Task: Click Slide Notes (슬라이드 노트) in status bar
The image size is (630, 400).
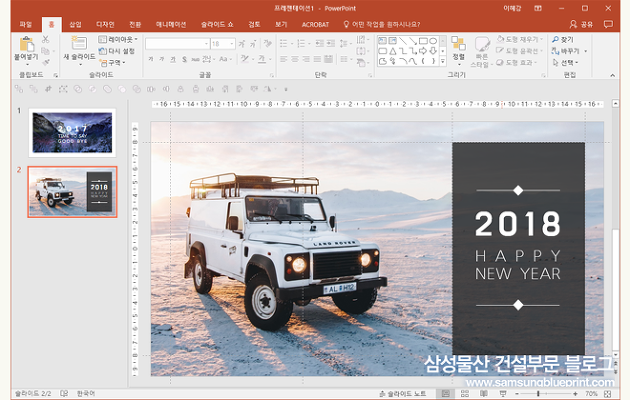Action: pos(403,394)
